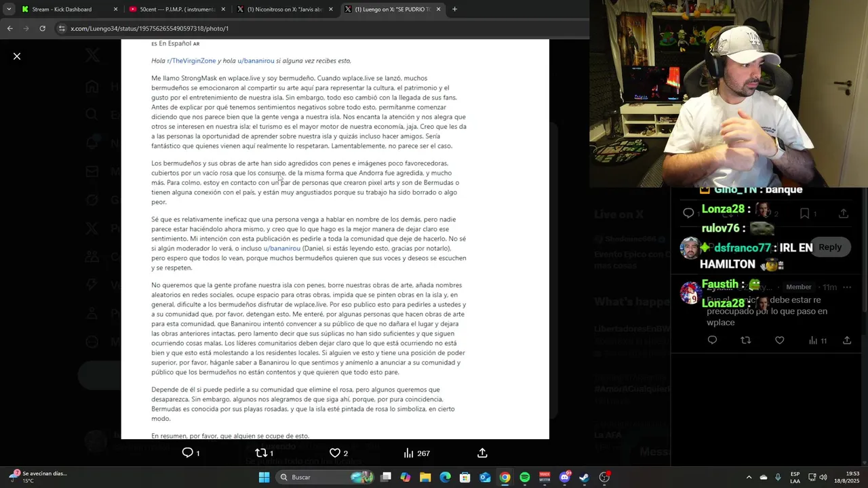Open Task View on the taskbar
The image size is (868, 488).
[386, 477]
